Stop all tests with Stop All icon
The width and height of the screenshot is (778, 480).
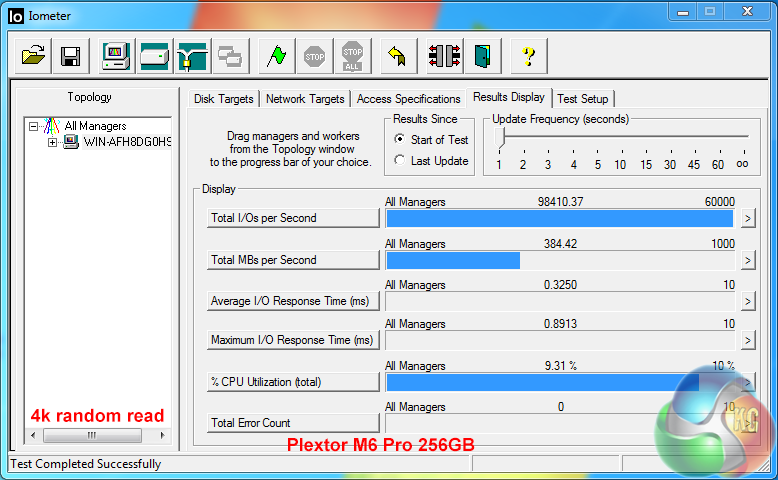tap(353, 56)
